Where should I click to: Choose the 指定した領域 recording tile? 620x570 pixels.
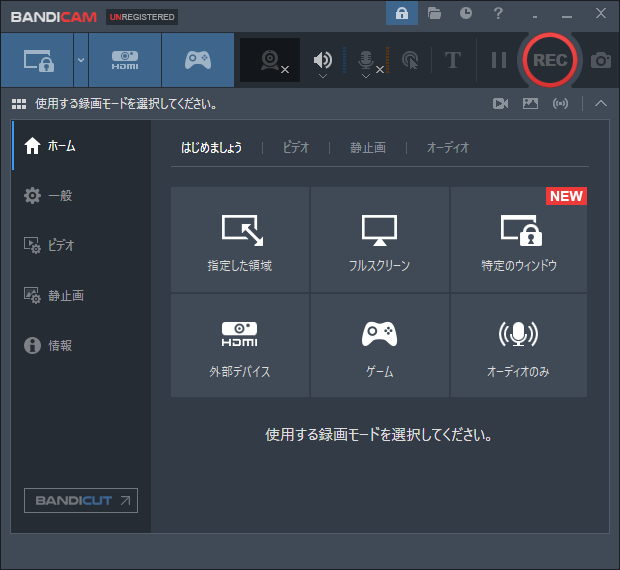tap(240, 240)
